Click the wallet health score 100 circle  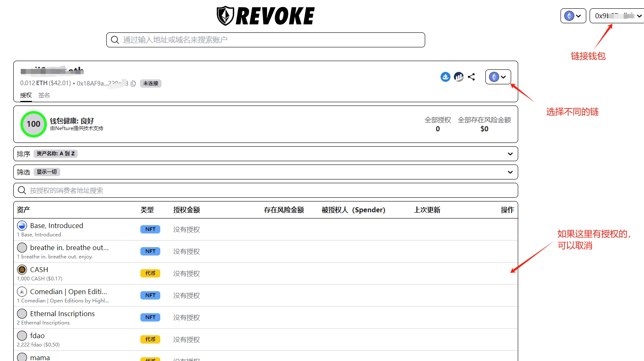click(34, 124)
